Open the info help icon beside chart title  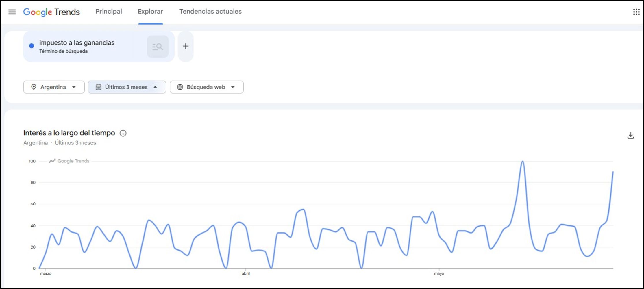pyautogui.click(x=123, y=133)
